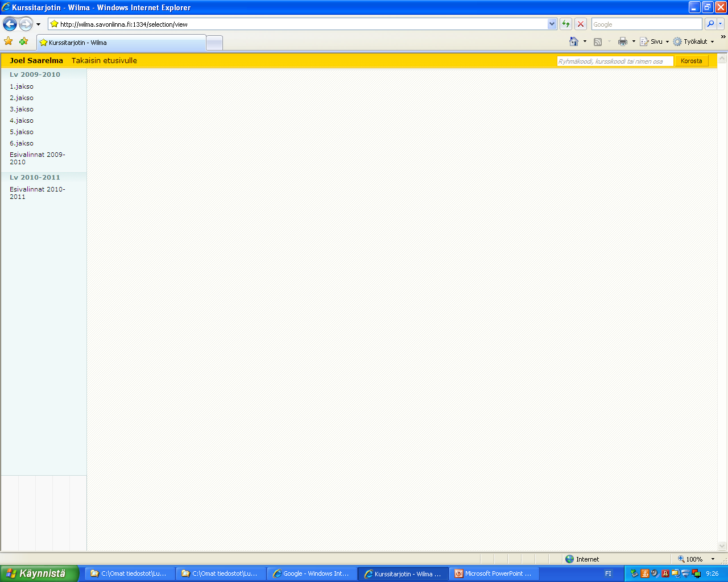Select the Lv 2010-2011 heading
Screen dimensions: 728x582
(x=35, y=177)
